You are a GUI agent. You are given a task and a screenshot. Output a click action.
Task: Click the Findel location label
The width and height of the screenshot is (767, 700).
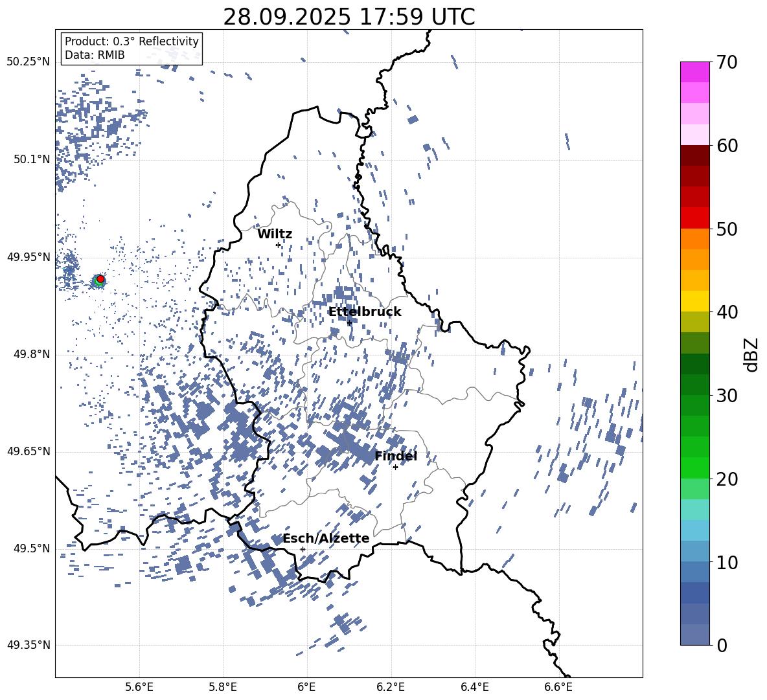tap(396, 456)
